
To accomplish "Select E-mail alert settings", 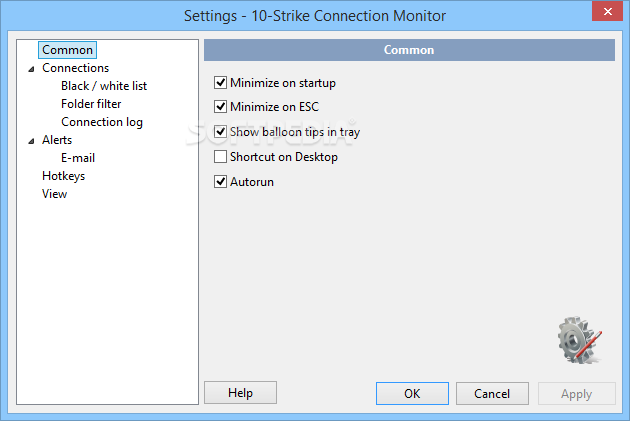I will click(x=78, y=158).
